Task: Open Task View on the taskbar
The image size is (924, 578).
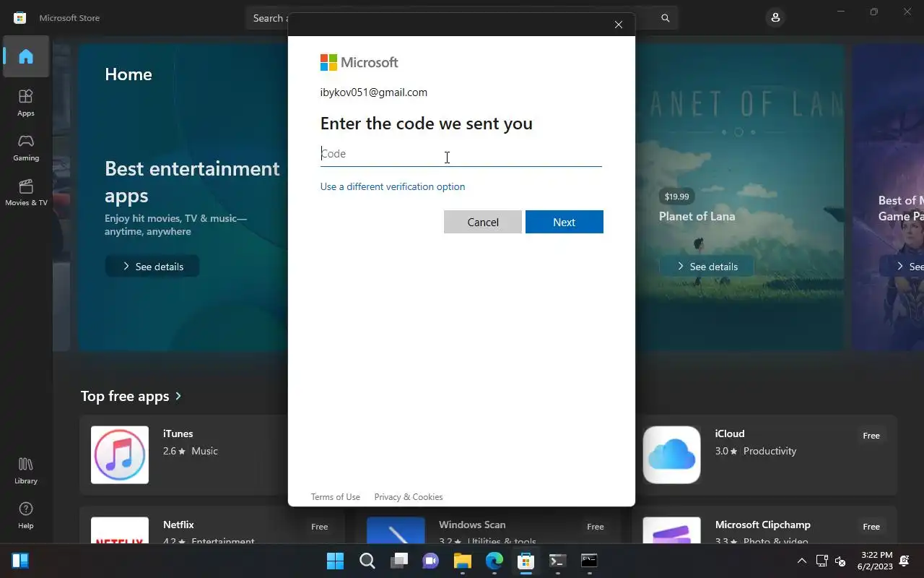Action: (x=399, y=561)
